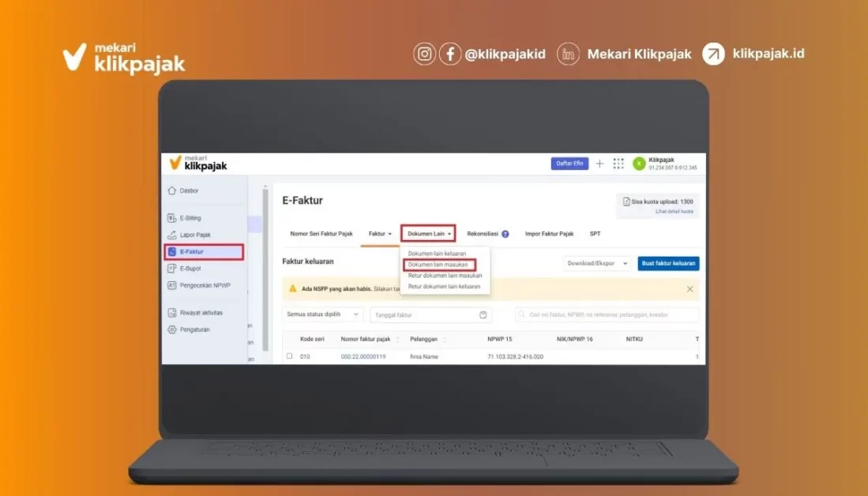This screenshot has height=496, width=868.
Task: Click the E-Faktur sidebar icon
Action: [171, 252]
